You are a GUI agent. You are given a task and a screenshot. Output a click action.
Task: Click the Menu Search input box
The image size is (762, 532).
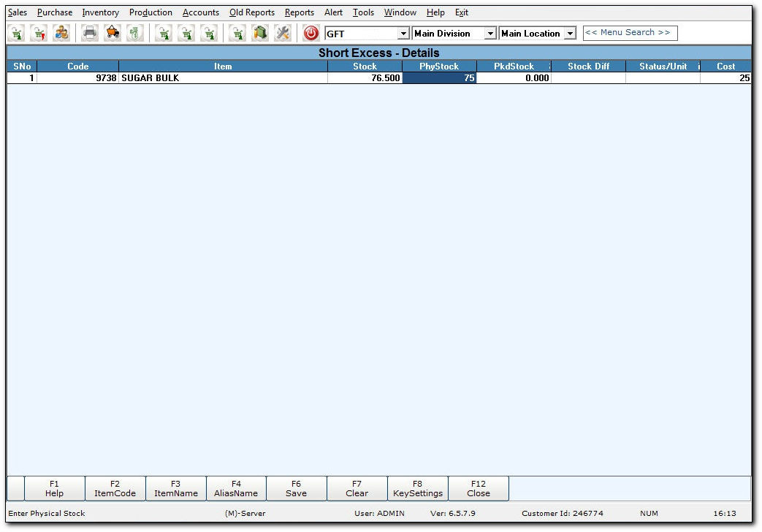coord(630,33)
